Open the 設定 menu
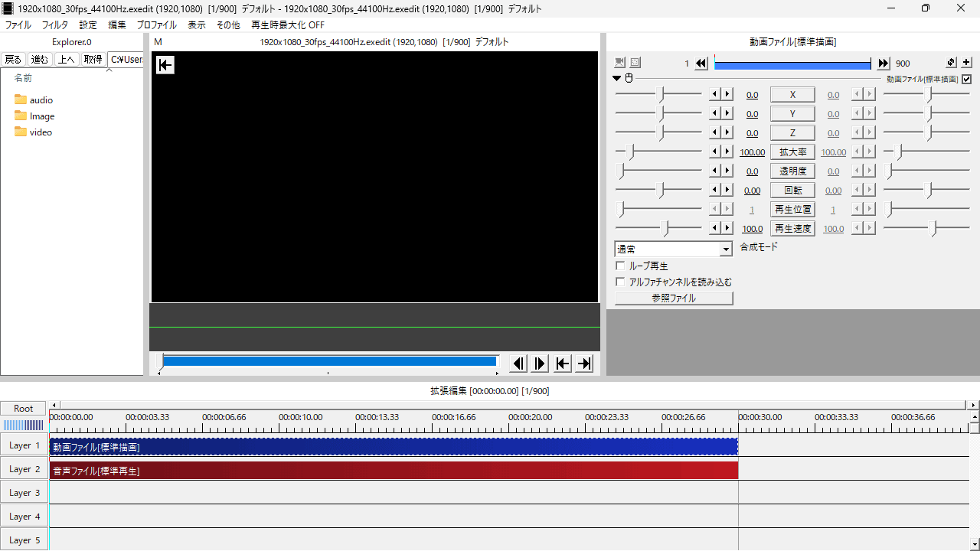 point(88,25)
